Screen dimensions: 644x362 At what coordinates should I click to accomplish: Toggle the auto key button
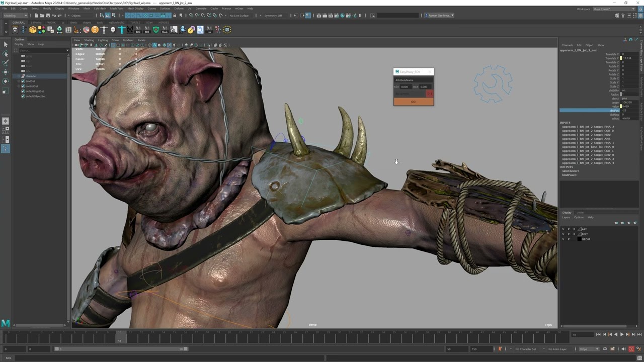click(x=631, y=349)
